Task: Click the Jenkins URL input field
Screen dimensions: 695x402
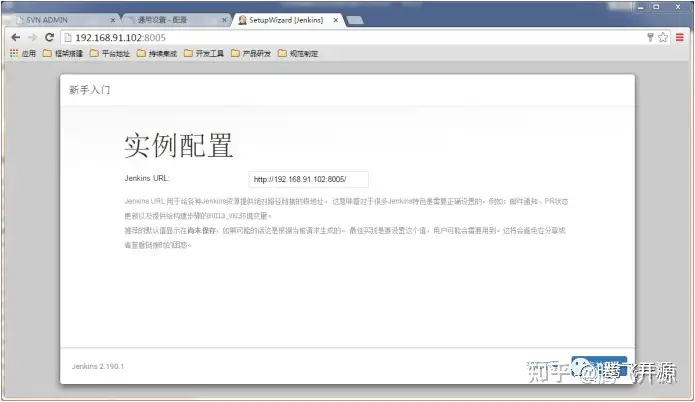Action: pyautogui.click(x=308, y=180)
